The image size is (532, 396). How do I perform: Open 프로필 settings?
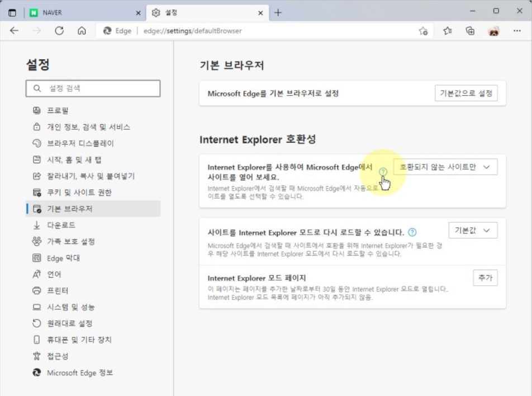[x=93, y=110]
